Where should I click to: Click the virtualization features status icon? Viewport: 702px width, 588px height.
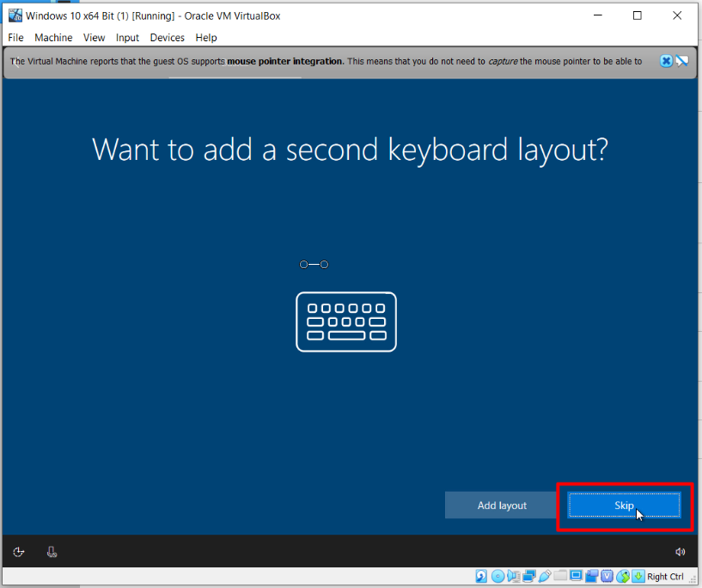[x=607, y=576]
